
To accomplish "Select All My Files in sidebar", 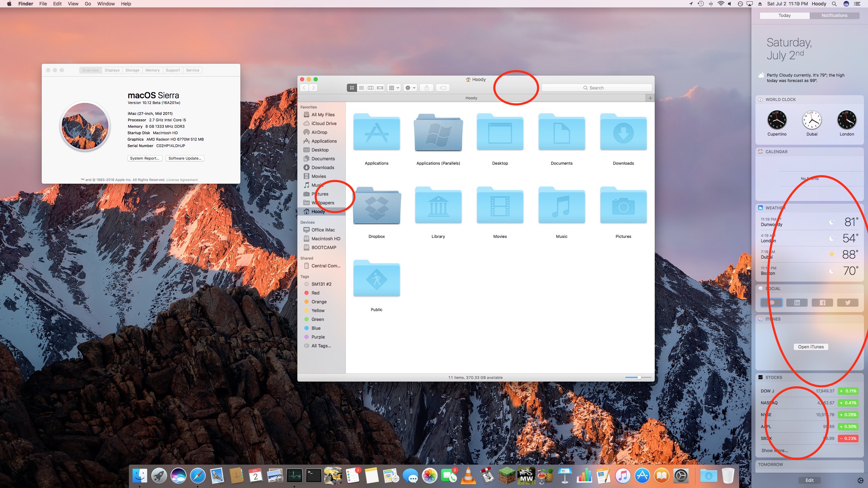I will [323, 115].
